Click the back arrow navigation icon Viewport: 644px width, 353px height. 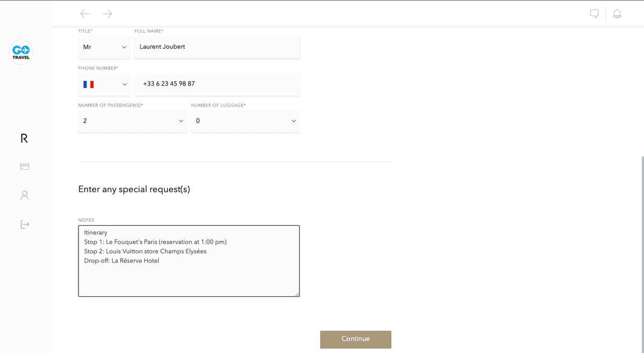pyautogui.click(x=85, y=14)
